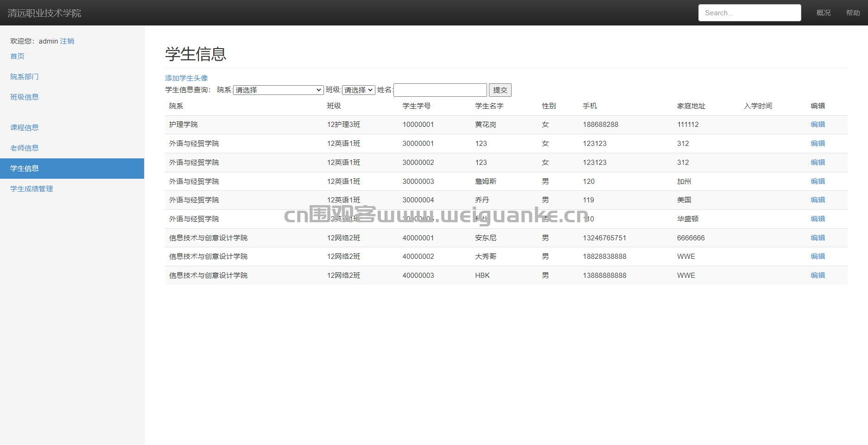Edit student HBK row
Viewport: 868px width, 445px height.
pyautogui.click(x=817, y=275)
